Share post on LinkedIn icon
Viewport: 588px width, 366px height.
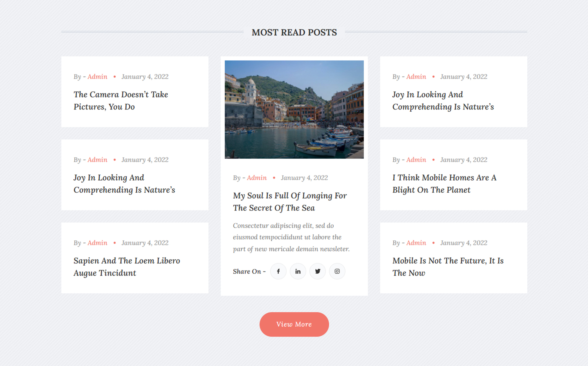point(298,271)
